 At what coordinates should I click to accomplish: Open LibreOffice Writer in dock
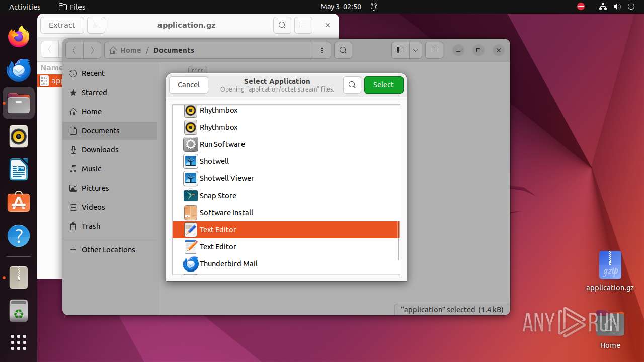(19, 169)
